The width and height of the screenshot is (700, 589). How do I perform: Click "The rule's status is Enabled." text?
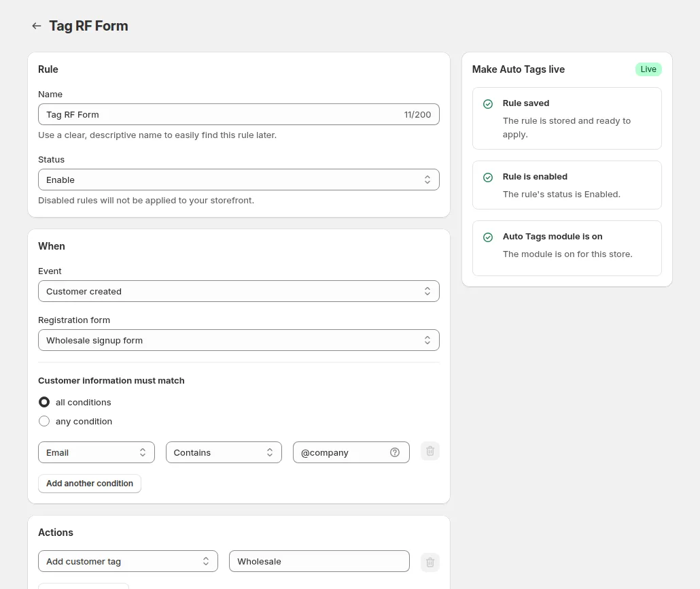(561, 194)
